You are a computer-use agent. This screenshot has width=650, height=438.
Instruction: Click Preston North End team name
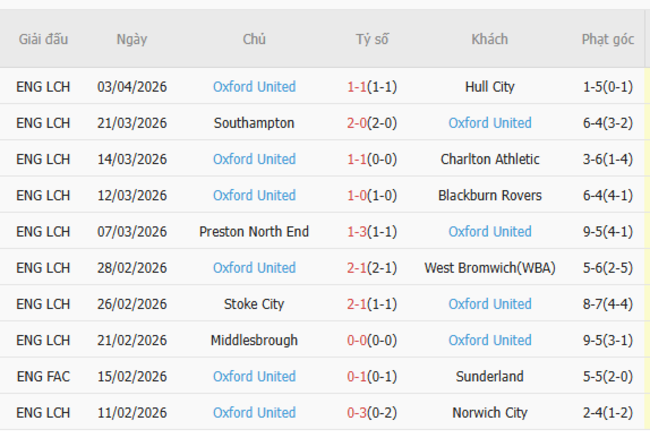coord(254,231)
